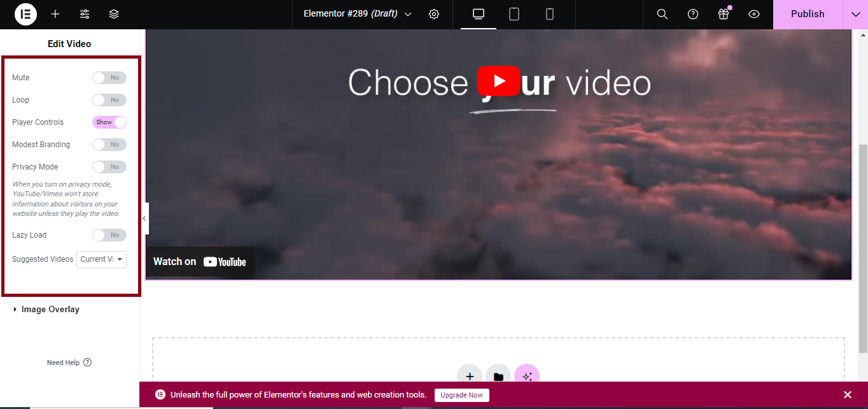
Task: Open the Publish options arrow
Action: [855, 14]
